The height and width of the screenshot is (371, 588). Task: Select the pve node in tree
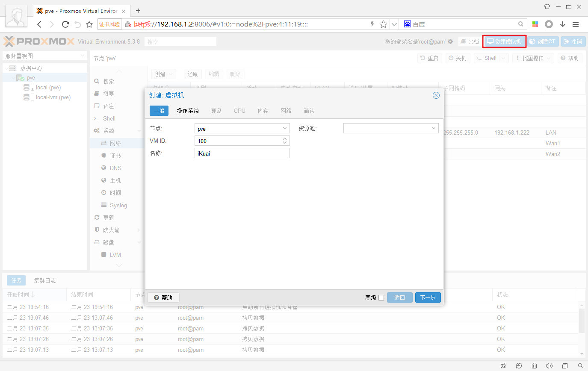[x=31, y=78]
